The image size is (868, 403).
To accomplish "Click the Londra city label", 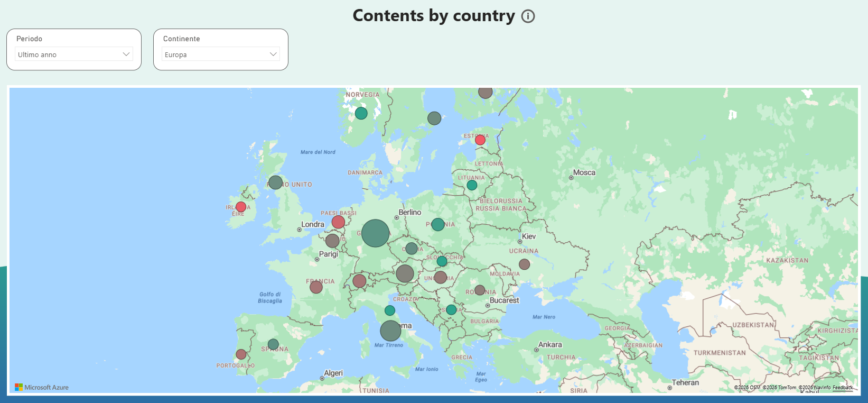I will click(313, 224).
